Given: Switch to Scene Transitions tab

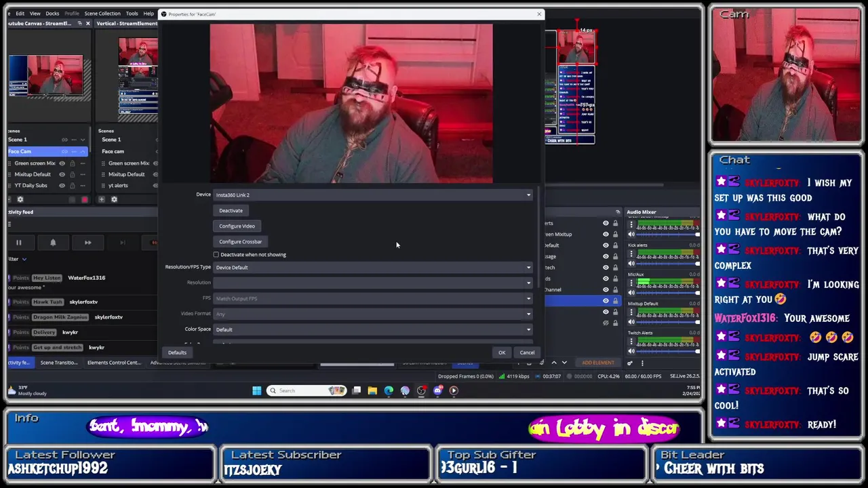Looking at the screenshot, I should tap(59, 363).
